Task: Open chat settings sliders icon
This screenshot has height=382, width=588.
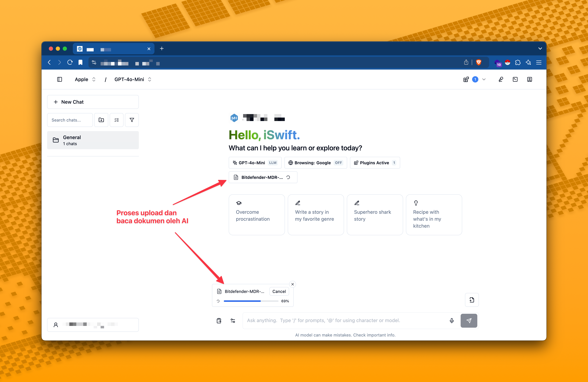Action: click(x=233, y=321)
